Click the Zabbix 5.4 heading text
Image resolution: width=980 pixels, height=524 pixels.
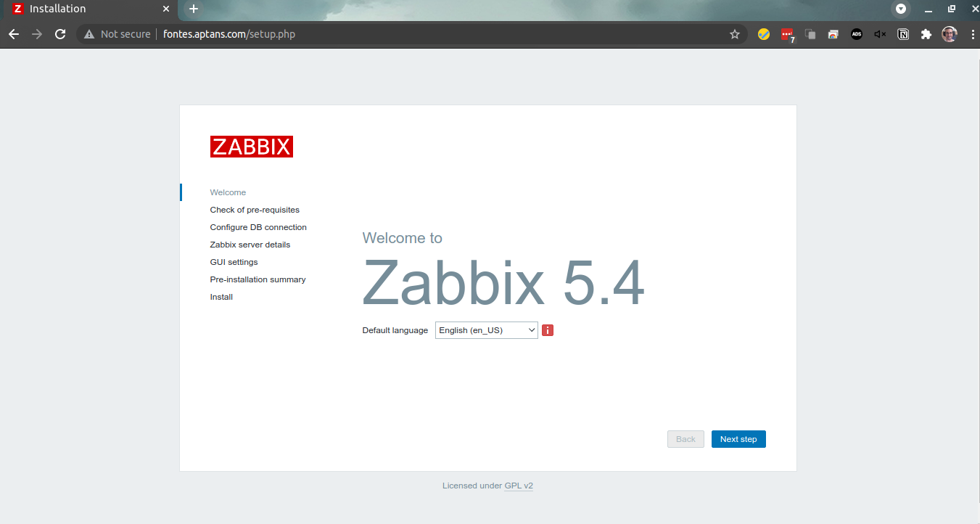[503, 283]
